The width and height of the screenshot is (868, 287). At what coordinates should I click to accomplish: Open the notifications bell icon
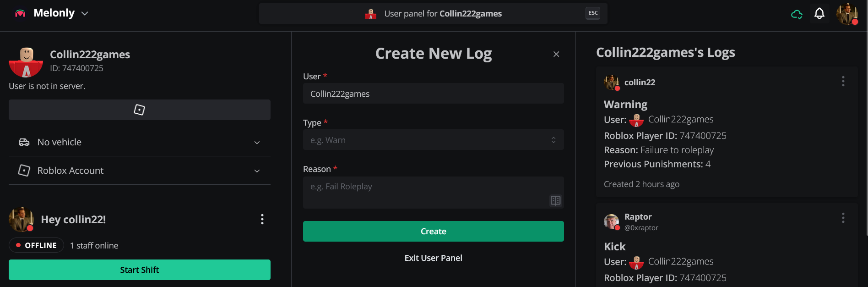819,14
